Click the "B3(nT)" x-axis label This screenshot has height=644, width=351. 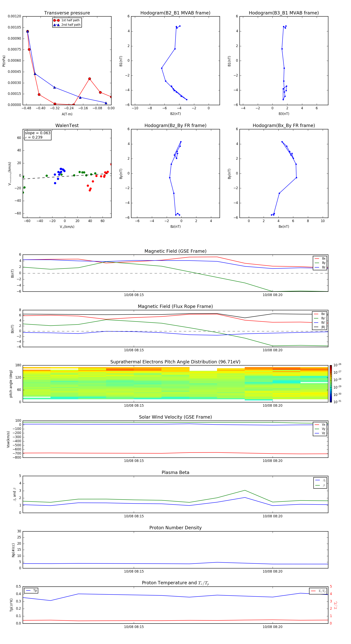(x=284, y=114)
